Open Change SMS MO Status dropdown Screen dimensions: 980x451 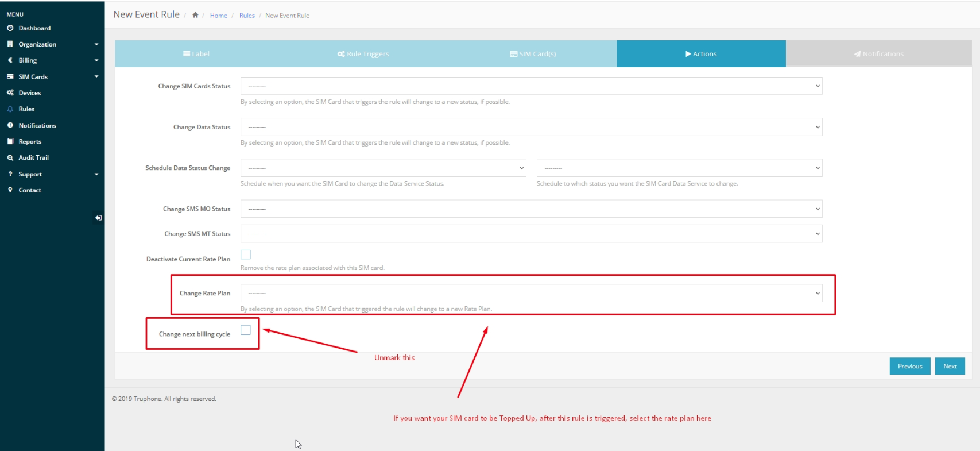click(531, 209)
